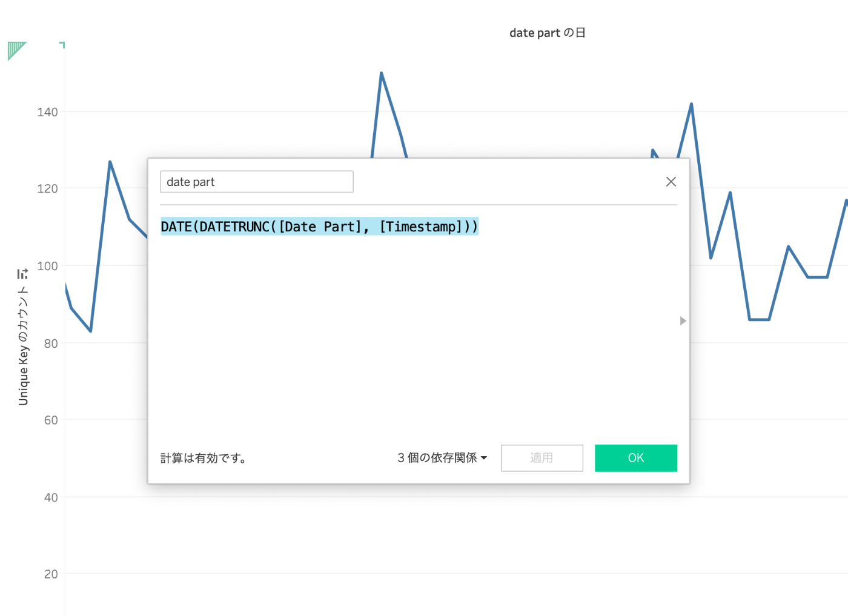The width and height of the screenshot is (848, 616).
Task: Click the OK button in the calculation dialog
Action: coord(636,458)
